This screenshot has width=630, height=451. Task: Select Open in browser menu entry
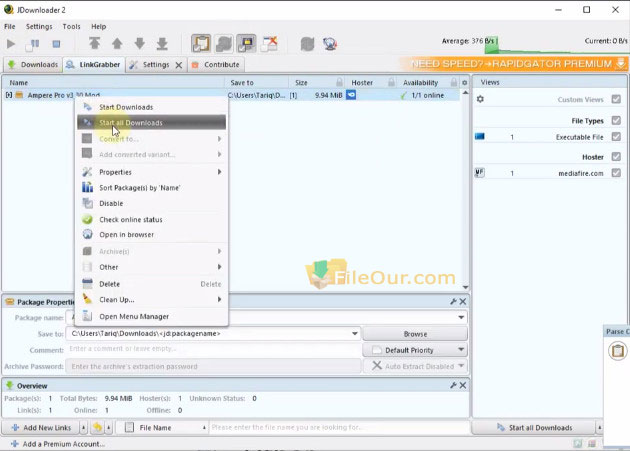tap(151, 235)
